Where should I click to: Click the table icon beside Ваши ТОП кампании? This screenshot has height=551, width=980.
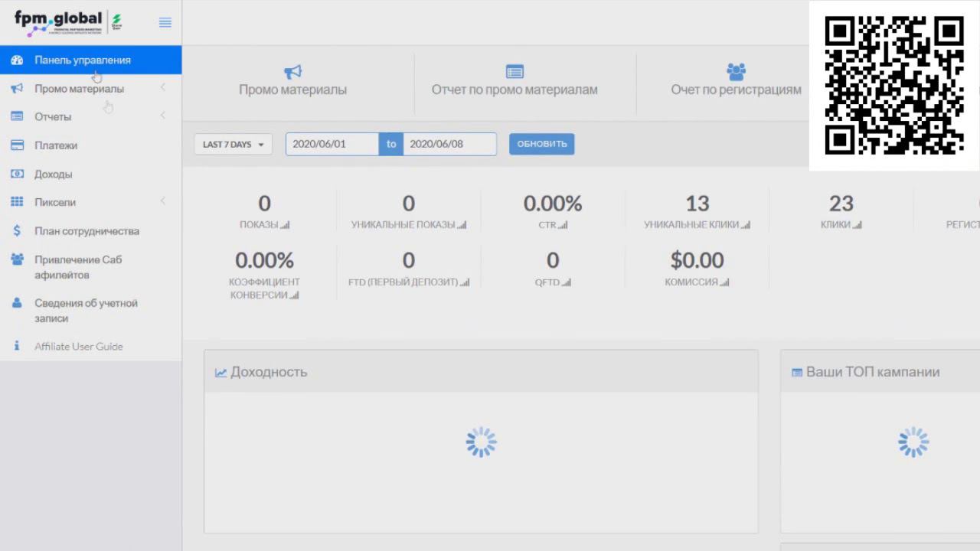click(797, 373)
